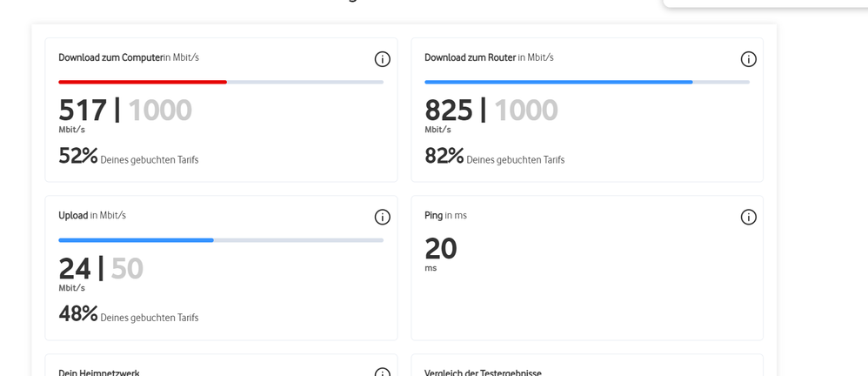The image size is (868, 376).
Task: Click the Upload in Mbit/s heading
Action: click(92, 215)
